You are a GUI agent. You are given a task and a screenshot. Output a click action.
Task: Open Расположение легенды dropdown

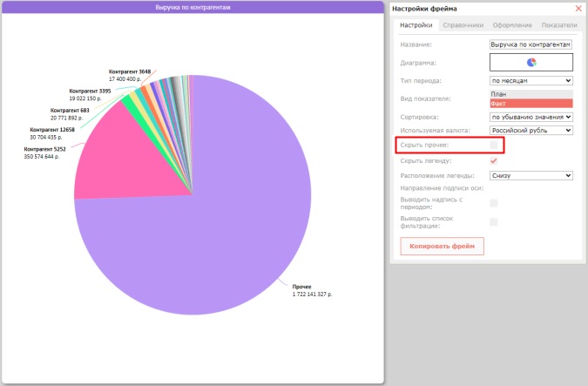531,175
